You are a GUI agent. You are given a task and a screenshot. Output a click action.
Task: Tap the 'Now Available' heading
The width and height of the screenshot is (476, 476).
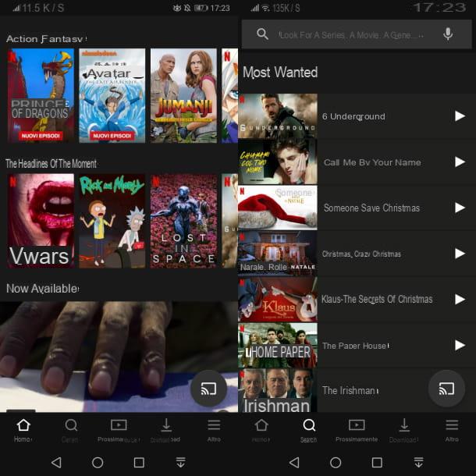(42, 289)
